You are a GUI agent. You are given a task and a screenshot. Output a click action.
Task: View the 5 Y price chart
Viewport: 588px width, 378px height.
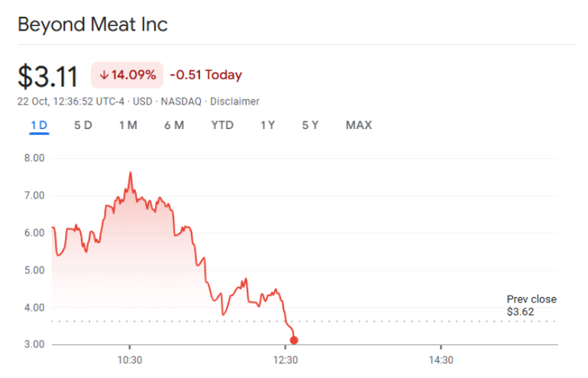[310, 125]
